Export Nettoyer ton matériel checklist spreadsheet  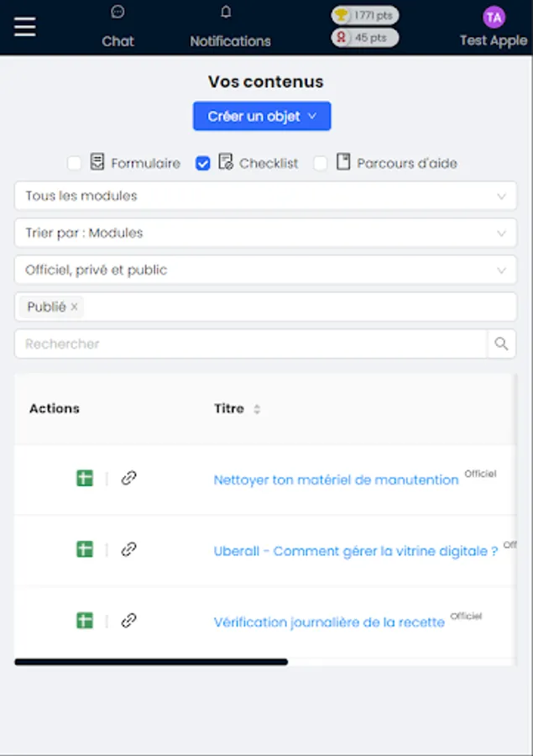pyautogui.click(x=85, y=478)
